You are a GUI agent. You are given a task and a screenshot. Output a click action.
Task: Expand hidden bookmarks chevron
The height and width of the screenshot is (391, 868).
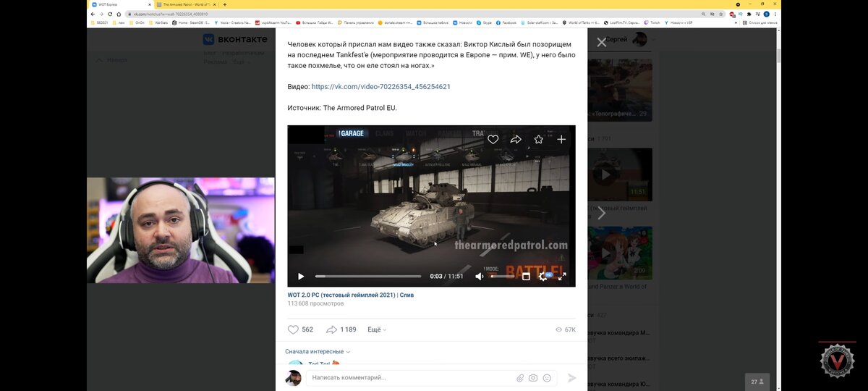click(736, 22)
